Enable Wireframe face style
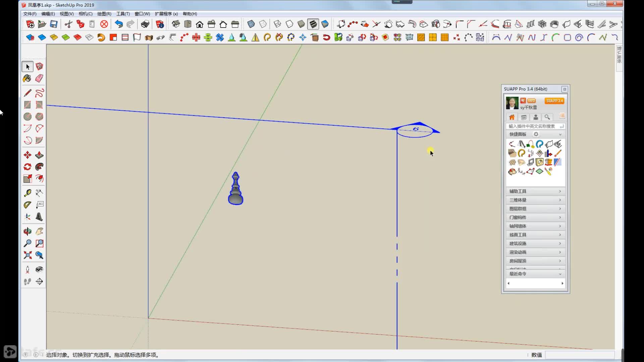Viewport: 644px width, 362px height. [x=277, y=24]
